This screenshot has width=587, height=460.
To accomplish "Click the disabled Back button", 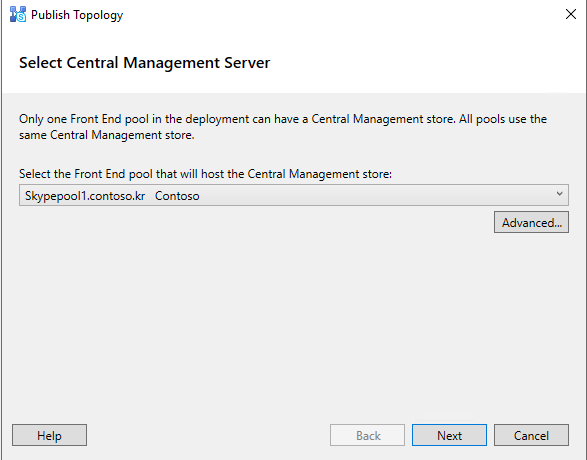I will coord(367,435).
